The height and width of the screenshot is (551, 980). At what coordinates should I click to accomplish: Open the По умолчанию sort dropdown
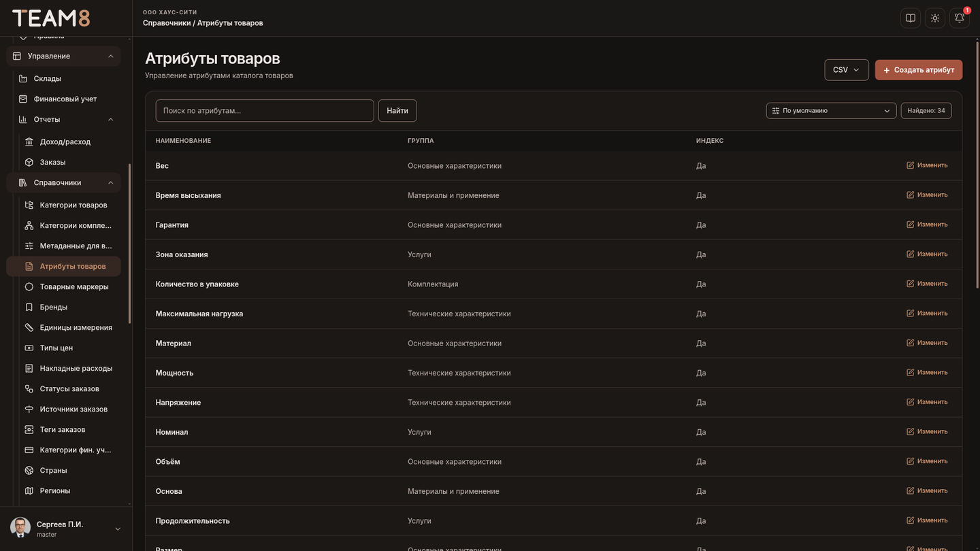[831, 111]
